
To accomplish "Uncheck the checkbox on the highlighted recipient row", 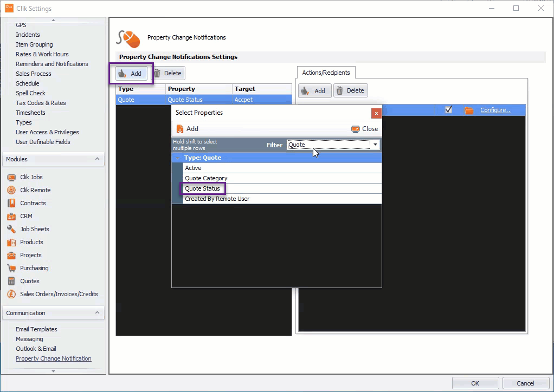I will tap(449, 109).
